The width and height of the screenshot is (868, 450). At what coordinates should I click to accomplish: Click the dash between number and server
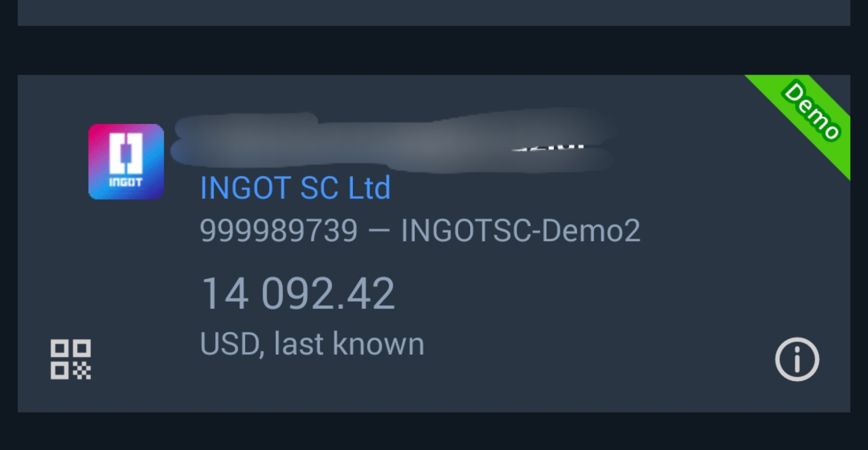379,232
